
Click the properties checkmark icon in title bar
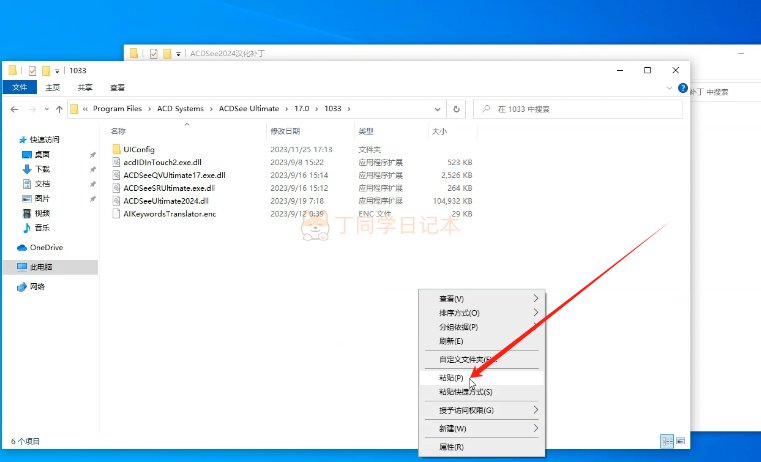(32, 70)
